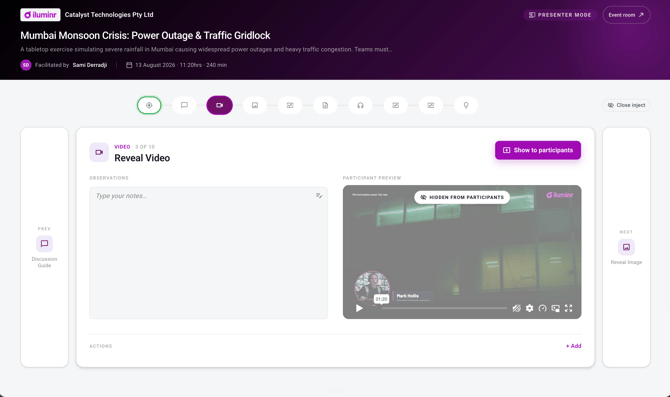The width and height of the screenshot is (670, 397).
Task: Enter fullscreen on the video preview
Action: point(568,308)
